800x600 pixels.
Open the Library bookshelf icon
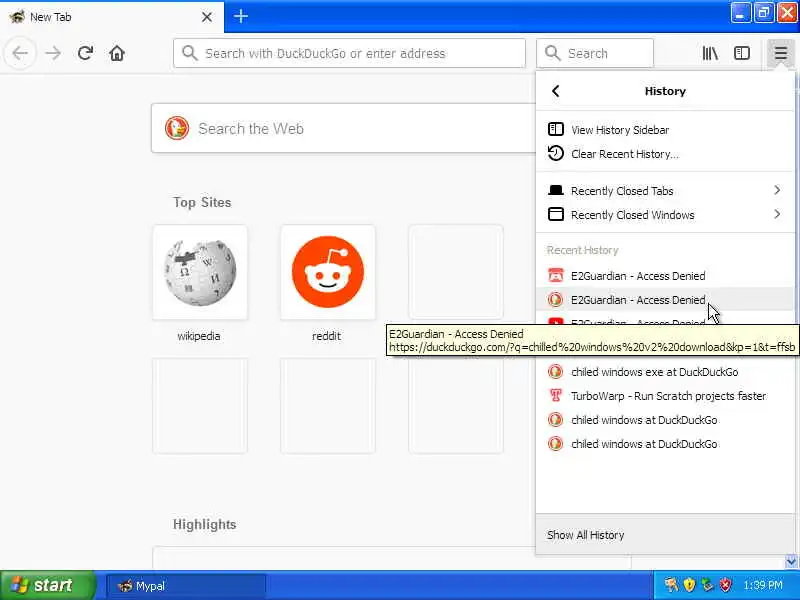710,53
